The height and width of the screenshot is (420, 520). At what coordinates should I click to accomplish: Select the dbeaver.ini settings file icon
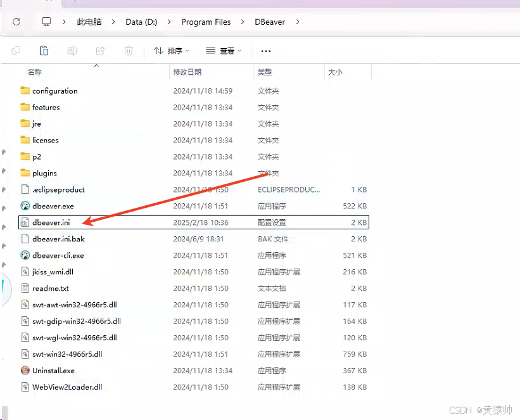25,222
